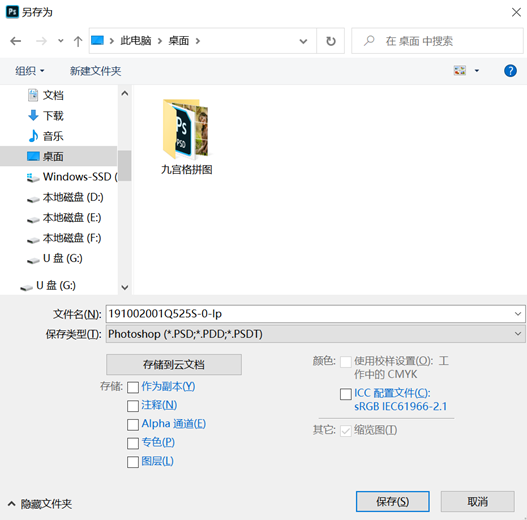This screenshot has width=527, height=520.
Task: Create a folder with 新建文件夹
Action: point(95,71)
